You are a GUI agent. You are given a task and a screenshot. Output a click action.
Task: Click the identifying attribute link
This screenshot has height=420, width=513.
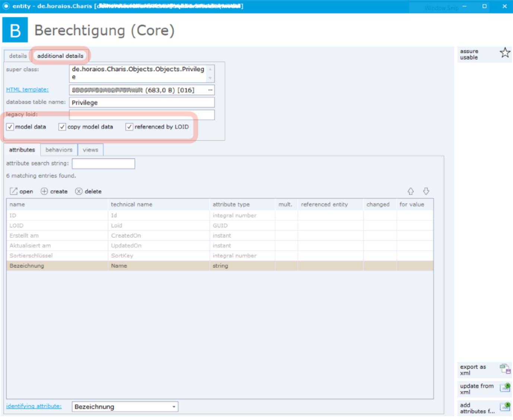[x=34, y=406]
